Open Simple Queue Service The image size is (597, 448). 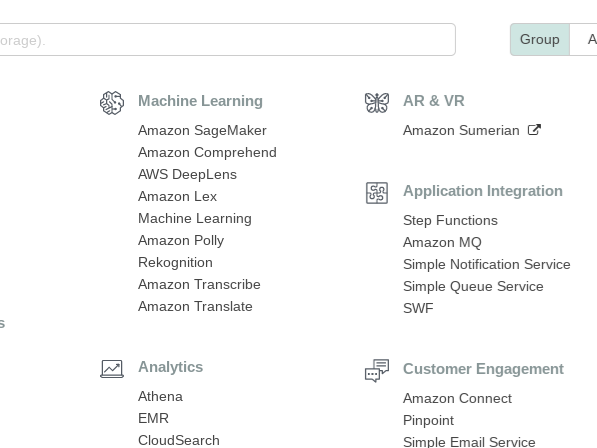[x=473, y=287]
